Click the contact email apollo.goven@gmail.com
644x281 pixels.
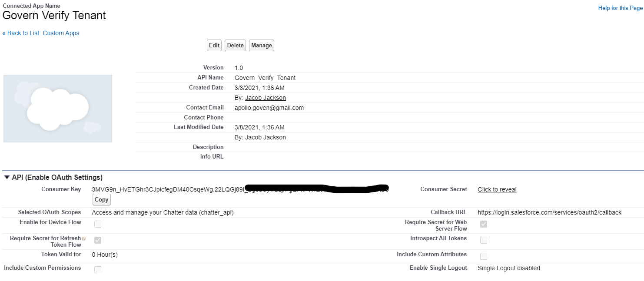(269, 108)
